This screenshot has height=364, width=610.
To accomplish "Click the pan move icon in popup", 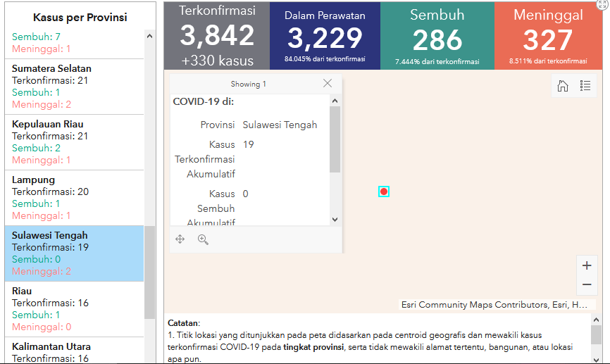I will pos(180,239).
